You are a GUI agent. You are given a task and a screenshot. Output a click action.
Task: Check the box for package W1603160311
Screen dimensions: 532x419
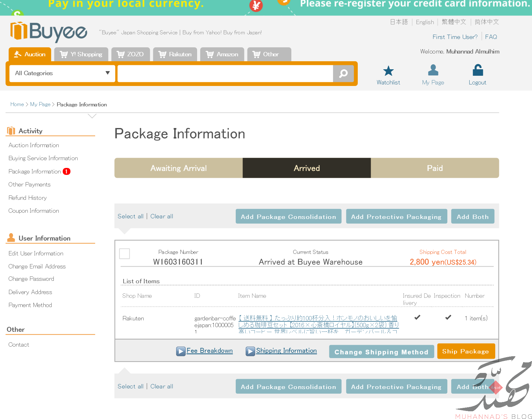click(125, 254)
